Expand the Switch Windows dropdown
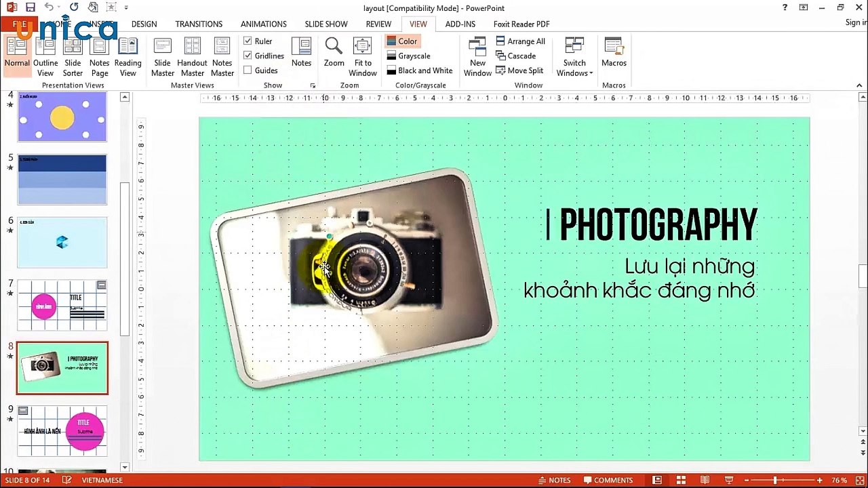 [x=574, y=57]
